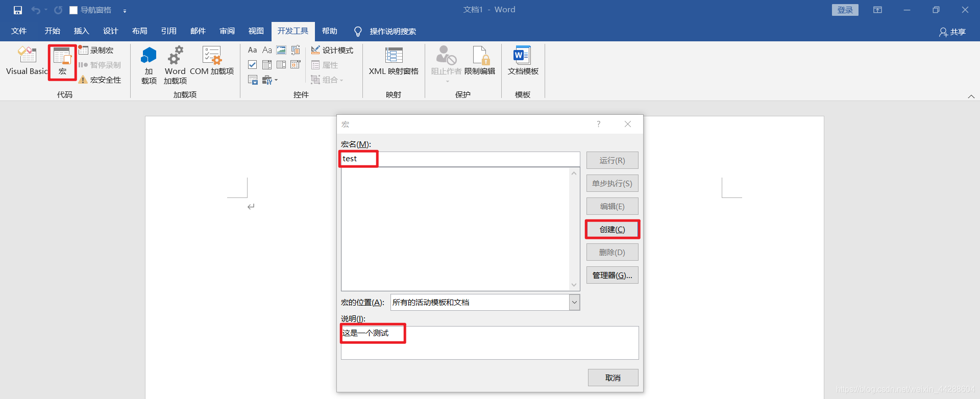
Task: Insert drop-down list content control
Action: pyautogui.click(x=281, y=65)
